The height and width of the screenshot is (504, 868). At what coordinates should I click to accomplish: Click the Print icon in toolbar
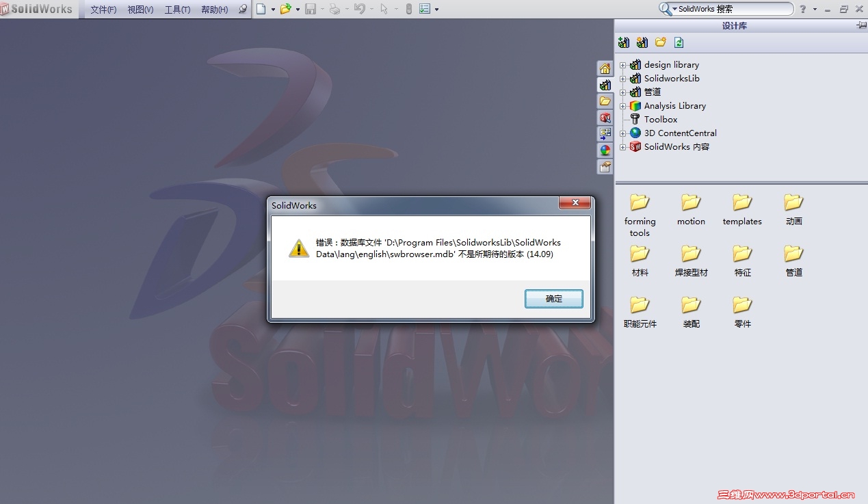(x=334, y=9)
